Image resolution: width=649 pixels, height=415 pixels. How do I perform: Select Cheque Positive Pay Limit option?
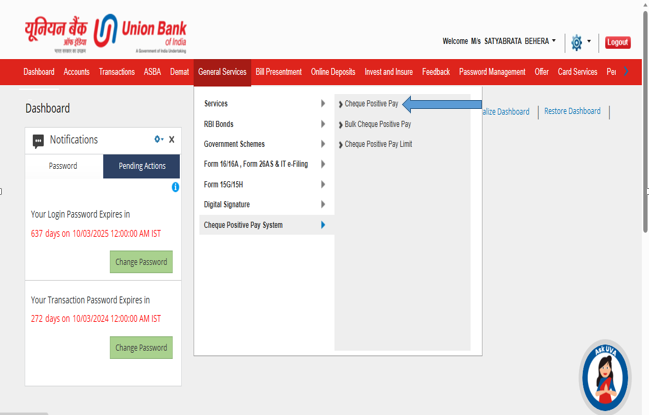(x=378, y=144)
